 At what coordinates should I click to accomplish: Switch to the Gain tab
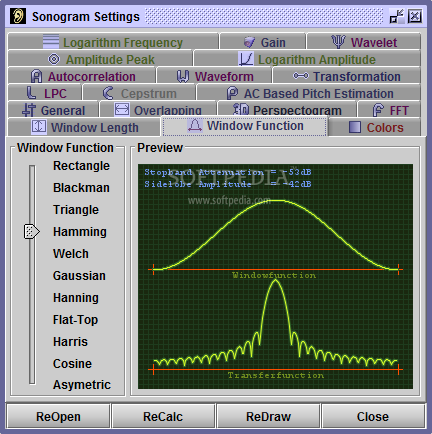263,41
